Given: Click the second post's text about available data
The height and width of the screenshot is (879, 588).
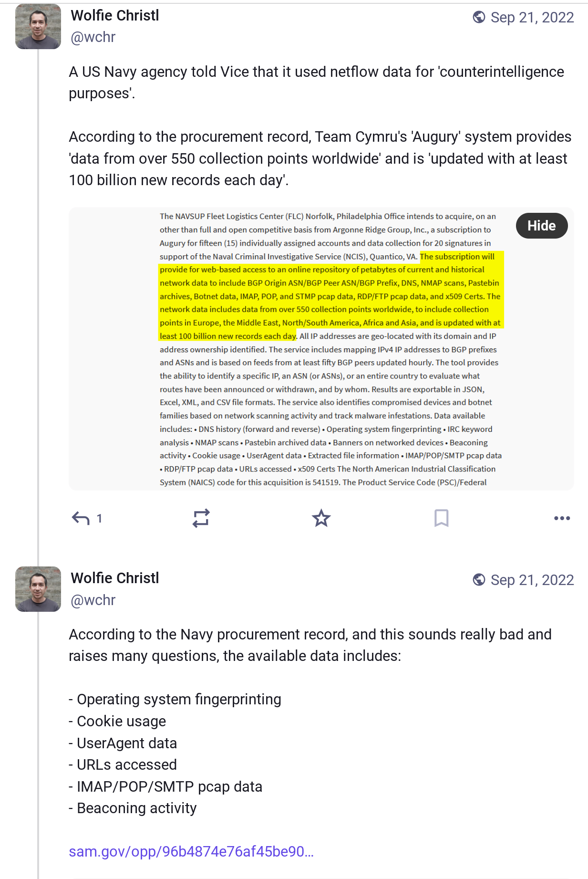Looking at the screenshot, I should coord(310,645).
